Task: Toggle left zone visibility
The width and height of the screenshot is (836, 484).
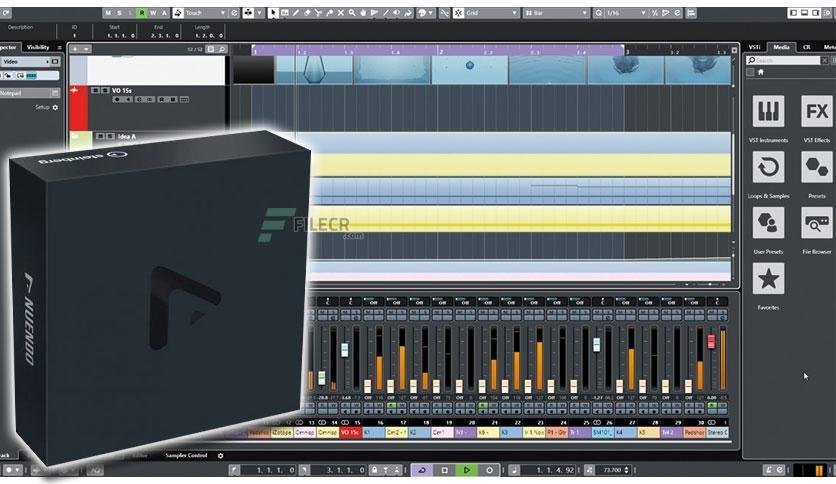Action: click(793, 12)
